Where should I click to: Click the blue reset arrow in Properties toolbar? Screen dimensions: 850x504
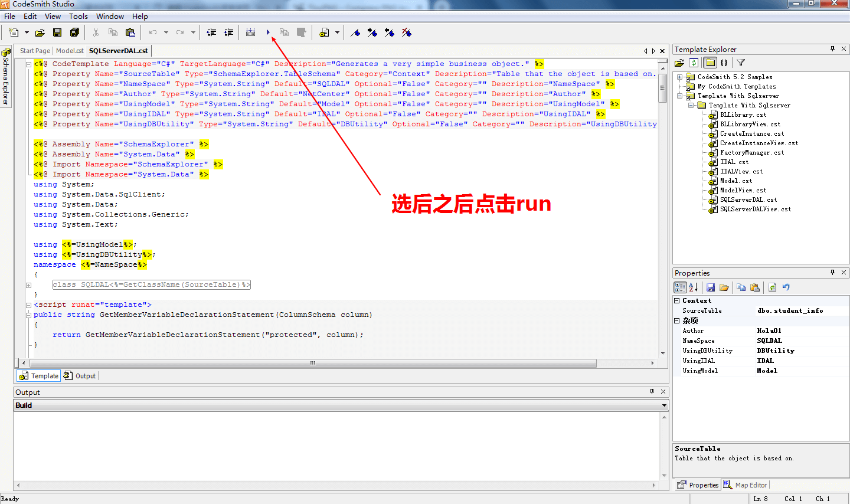(786, 287)
